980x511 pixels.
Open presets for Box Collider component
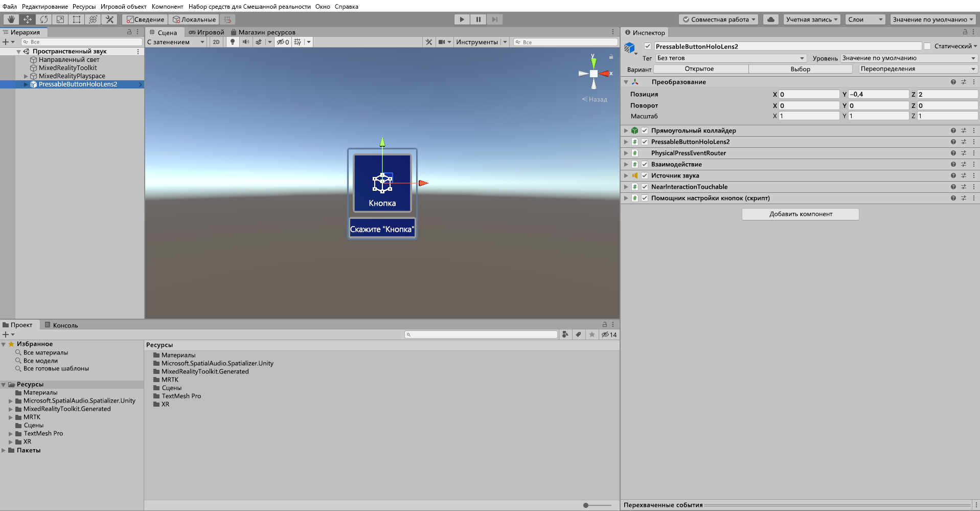pyautogui.click(x=964, y=130)
